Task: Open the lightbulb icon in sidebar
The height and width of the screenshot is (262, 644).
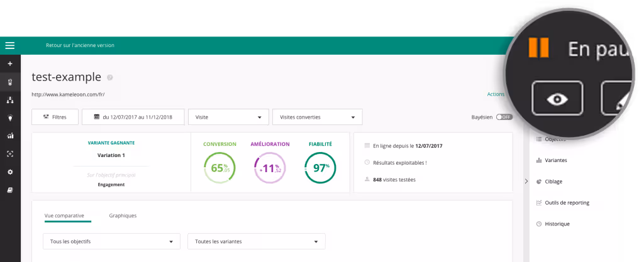Action: tap(10, 118)
